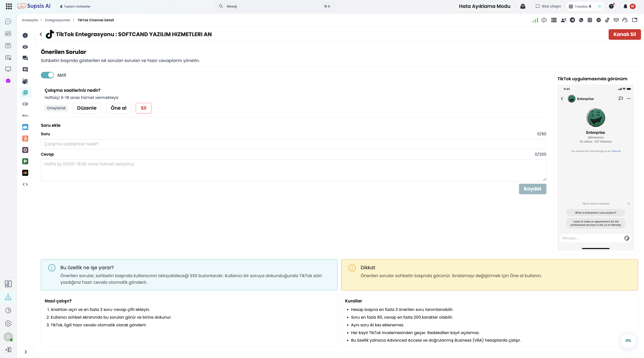The height and width of the screenshot is (358, 644).
Task: Click Öne al for the working hours question
Action: [x=118, y=108]
